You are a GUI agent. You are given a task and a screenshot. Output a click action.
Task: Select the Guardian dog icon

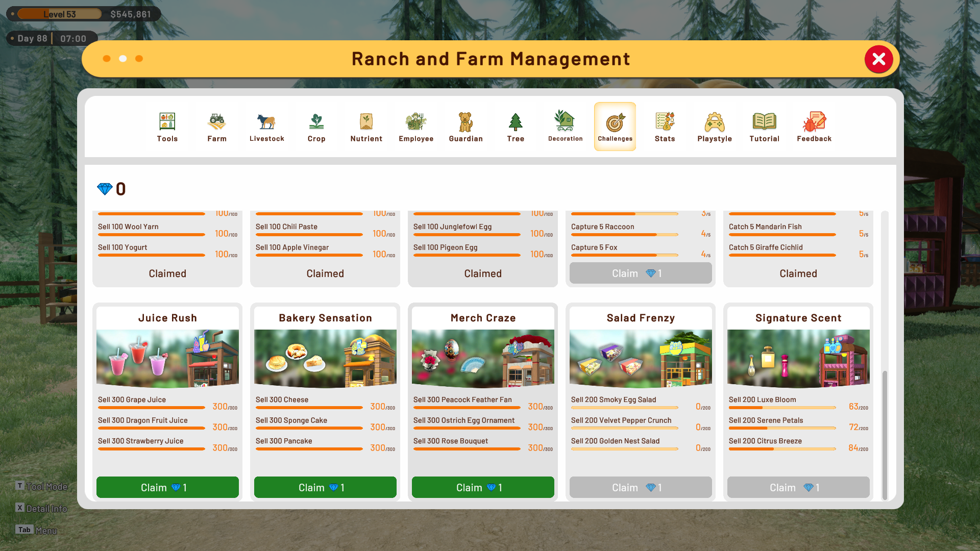click(x=465, y=121)
